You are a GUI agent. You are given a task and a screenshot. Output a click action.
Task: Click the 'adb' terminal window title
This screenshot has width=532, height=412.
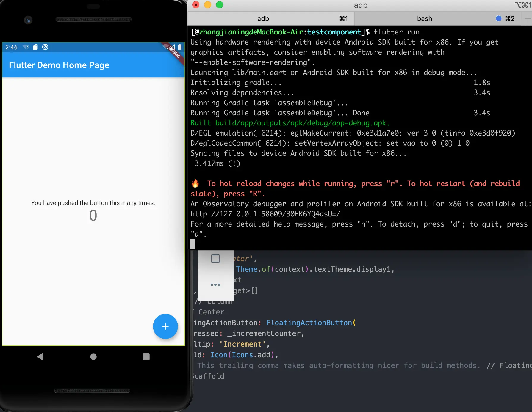point(361,5)
